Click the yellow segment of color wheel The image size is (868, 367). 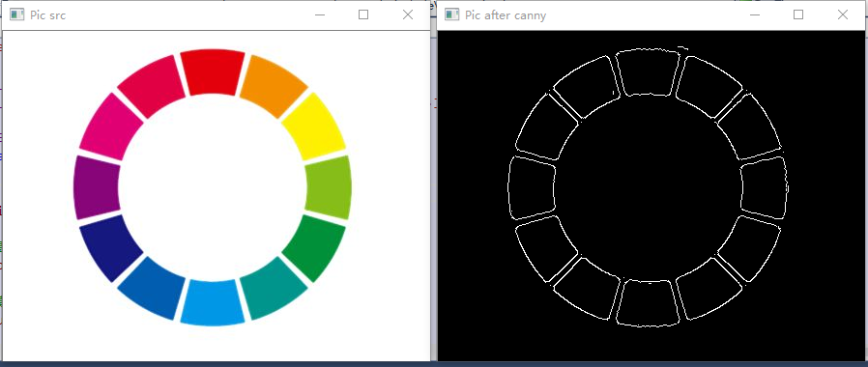point(313,127)
